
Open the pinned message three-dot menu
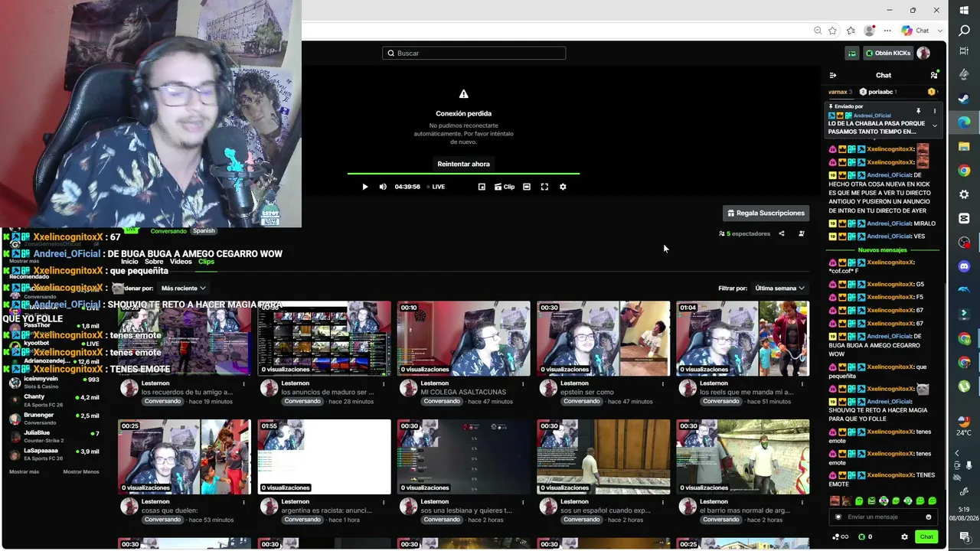point(934,111)
